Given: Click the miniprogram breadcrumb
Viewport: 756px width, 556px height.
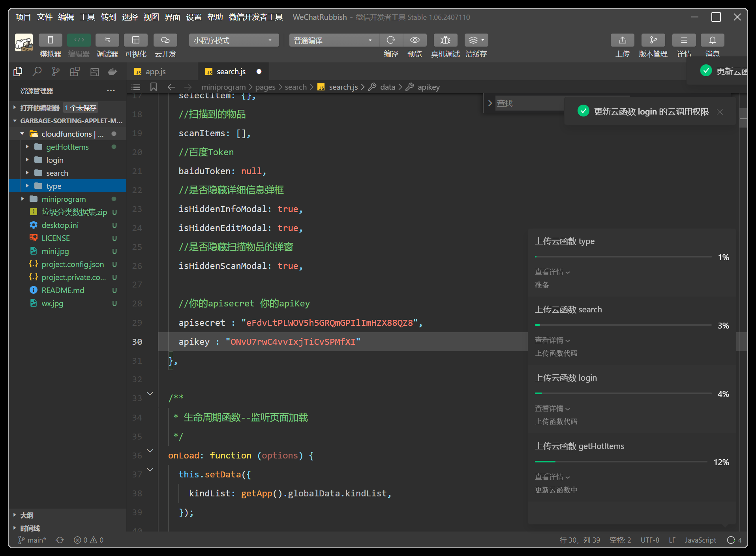Looking at the screenshot, I should coord(223,87).
